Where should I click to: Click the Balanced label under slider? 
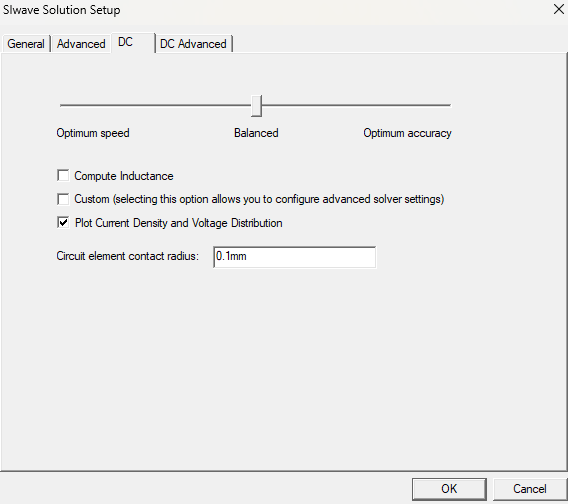tap(256, 133)
